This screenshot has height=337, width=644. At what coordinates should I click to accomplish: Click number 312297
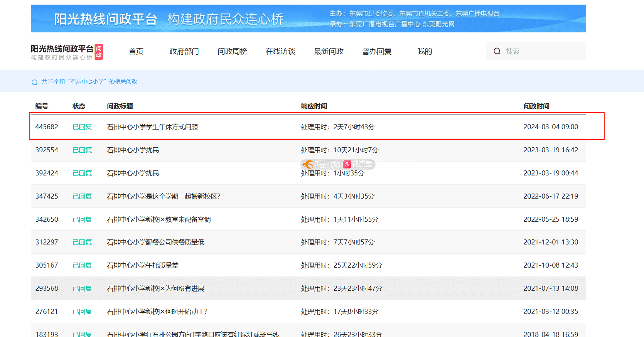click(x=47, y=242)
